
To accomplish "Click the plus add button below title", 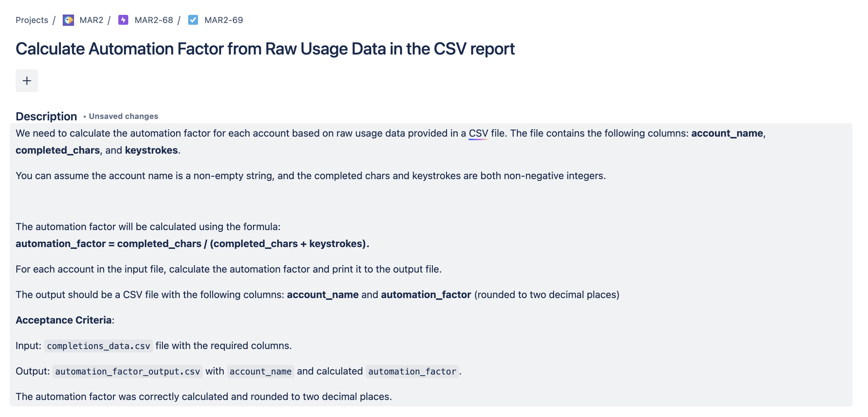I will [x=27, y=81].
